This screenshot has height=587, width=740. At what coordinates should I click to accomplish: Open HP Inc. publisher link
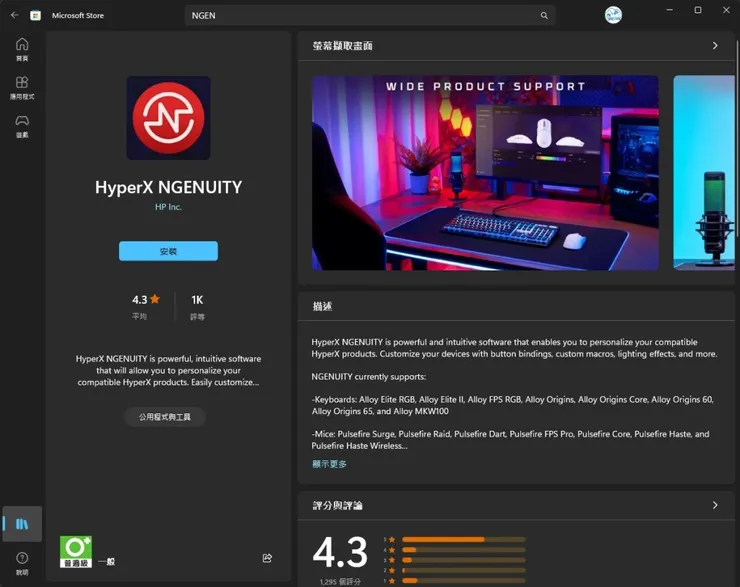168,207
